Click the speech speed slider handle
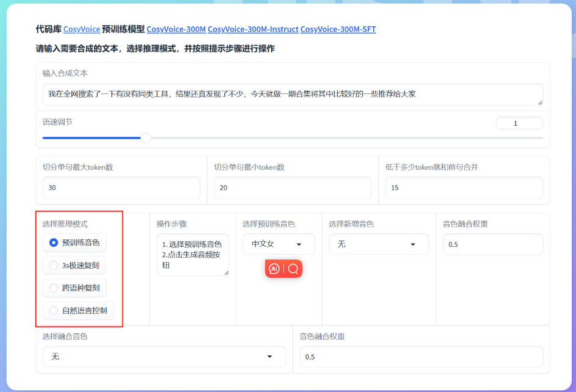 [146, 138]
